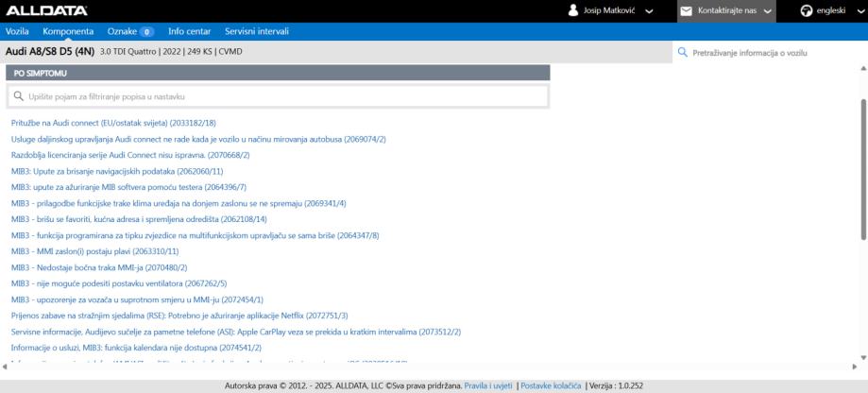Focus the Pretraživanje informacija o vozilu field
Viewport: 868px width, 393px height.
(x=770, y=53)
